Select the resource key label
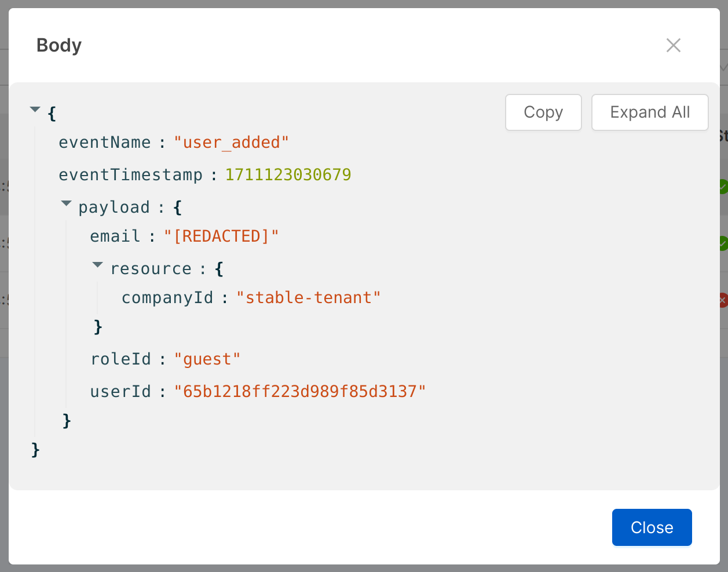Viewport: 728px width, 572px height. tap(151, 269)
